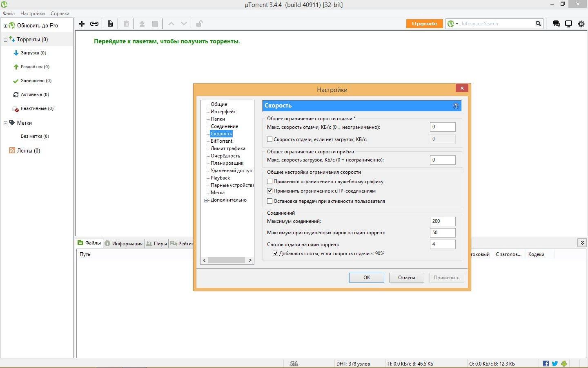Open the chat bubbles icon on the toolbar
Viewport: 588px width, 368px height.
click(556, 24)
